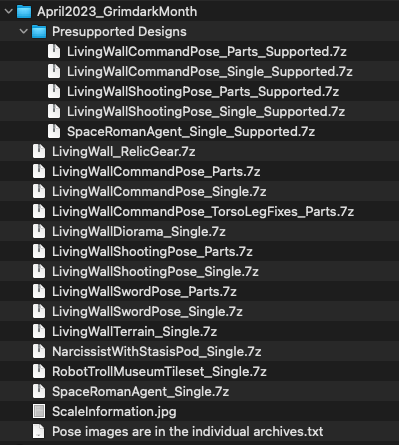Image resolution: width=399 pixels, height=445 pixels.
Task: Select SpaceRomanAgent_Single.7z file name
Action: coord(140,392)
